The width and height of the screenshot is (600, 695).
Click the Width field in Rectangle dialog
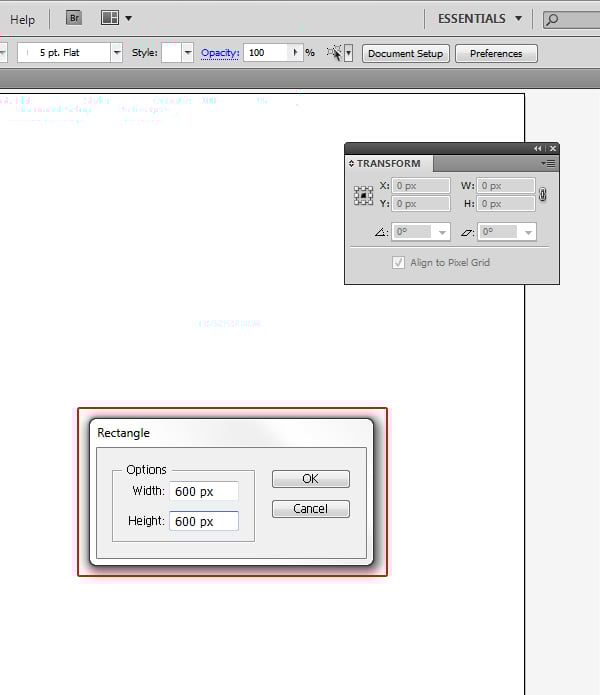(x=204, y=491)
